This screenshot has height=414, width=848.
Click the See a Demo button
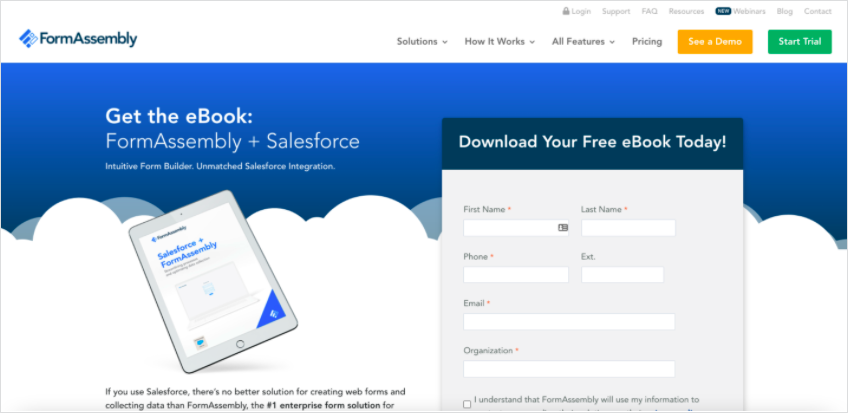(x=714, y=42)
